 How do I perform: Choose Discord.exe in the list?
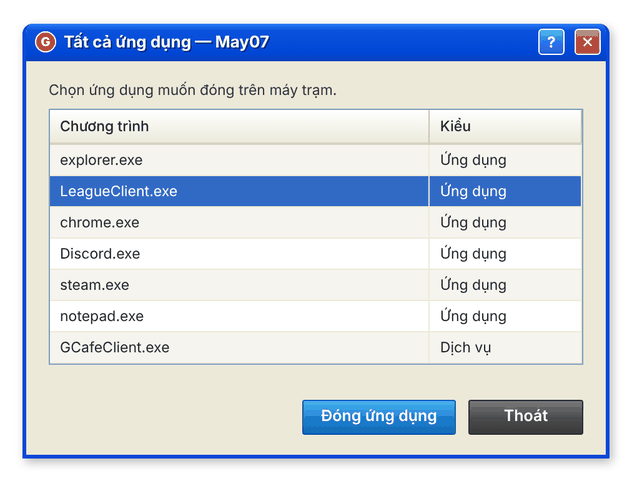click(316, 254)
